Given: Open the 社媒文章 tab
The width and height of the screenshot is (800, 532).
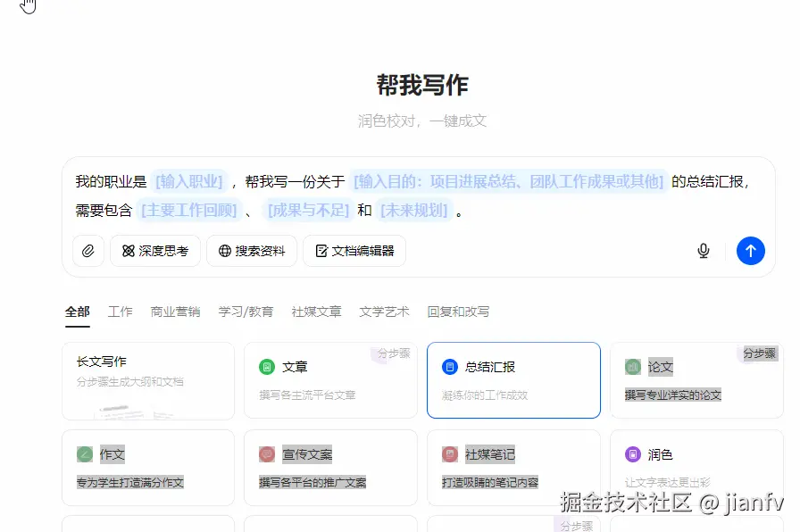Looking at the screenshot, I should click(x=316, y=312).
